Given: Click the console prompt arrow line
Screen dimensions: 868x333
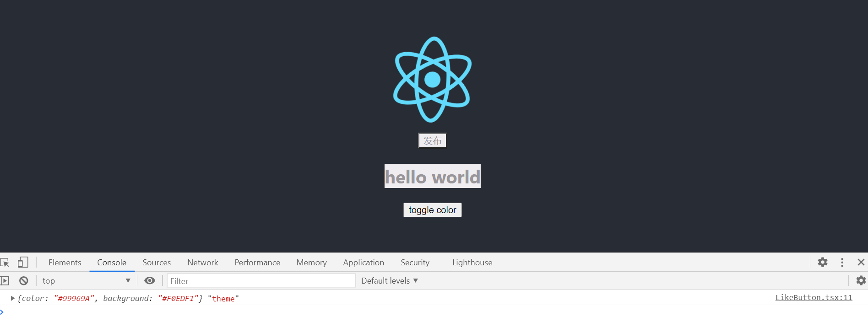Looking at the screenshot, I should click(434, 312).
